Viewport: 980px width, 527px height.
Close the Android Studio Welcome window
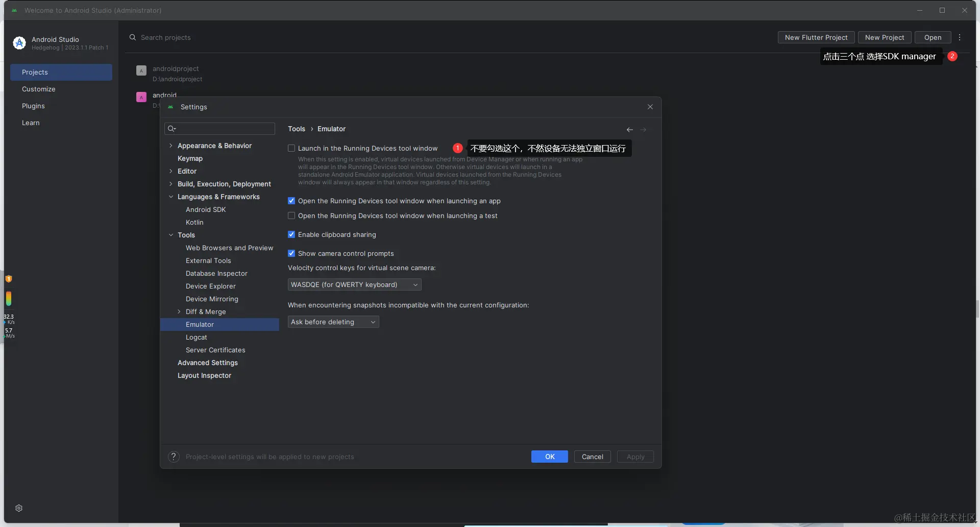pyautogui.click(x=965, y=10)
